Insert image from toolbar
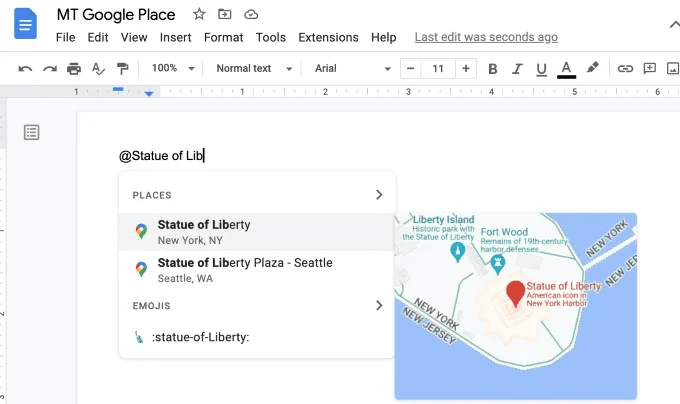This screenshot has height=404, width=680. click(673, 68)
